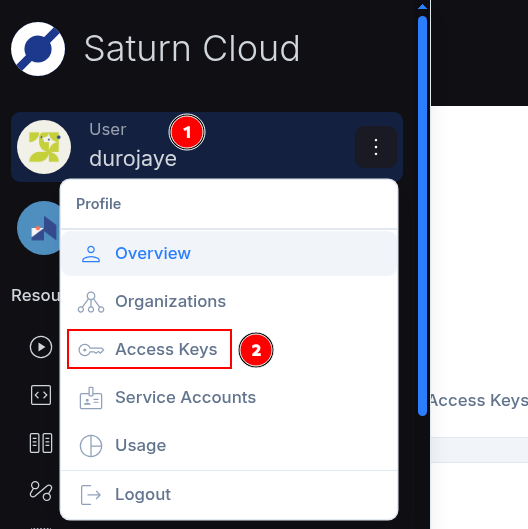Image resolution: width=528 pixels, height=529 pixels.
Task: Click the Organizations hierarchy icon
Action: coord(91,302)
